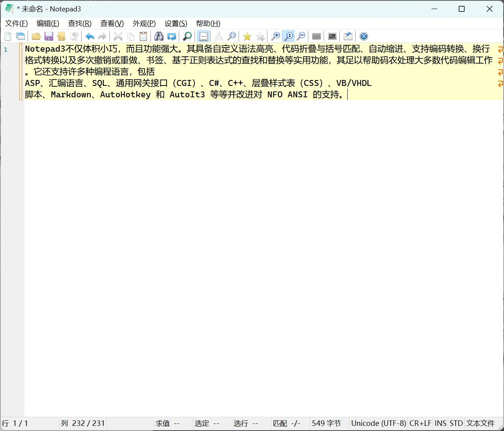
Task: Minimize the Notepad3 window
Action: (x=435, y=9)
